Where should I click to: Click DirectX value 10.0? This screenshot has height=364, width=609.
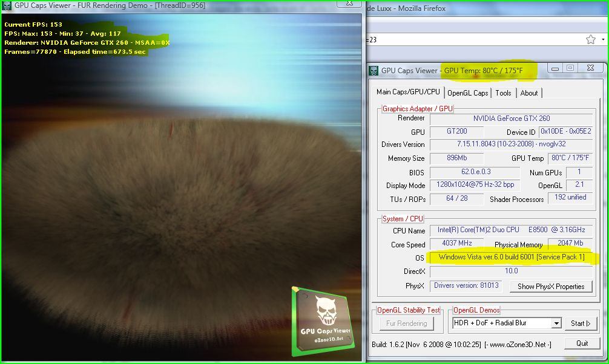511,271
